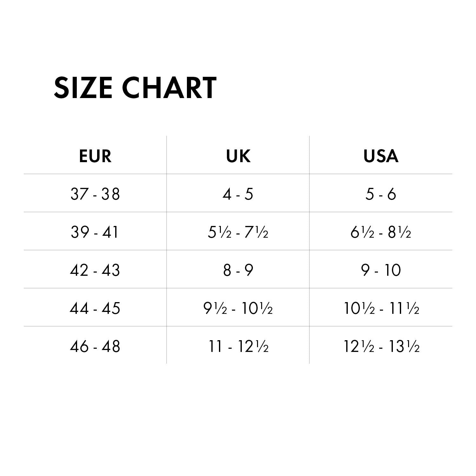Select the UK column header
476x476 pixels.
tap(238, 156)
